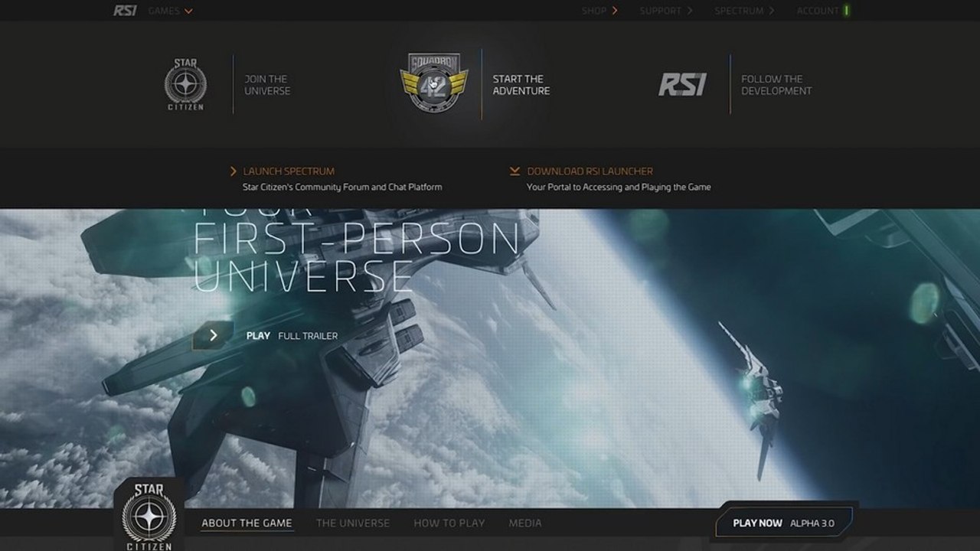This screenshot has height=551, width=980.
Task: Click the green account status indicator
Action: coord(847,11)
